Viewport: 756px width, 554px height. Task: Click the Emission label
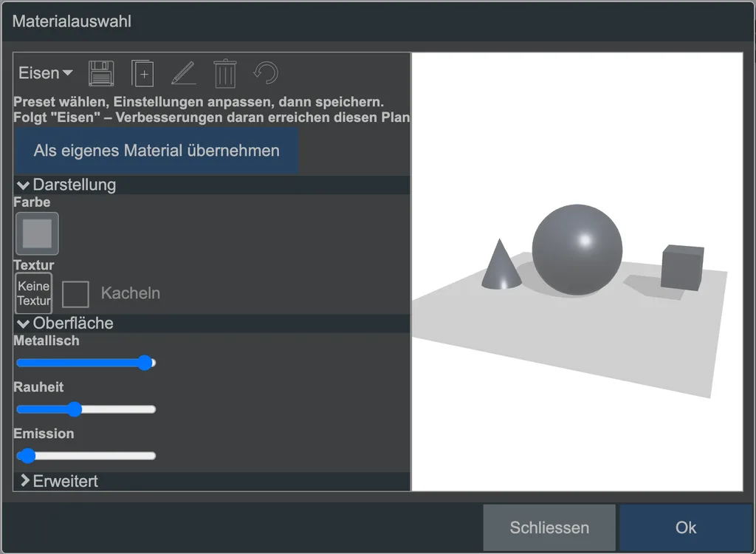click(x=44, y=434)
